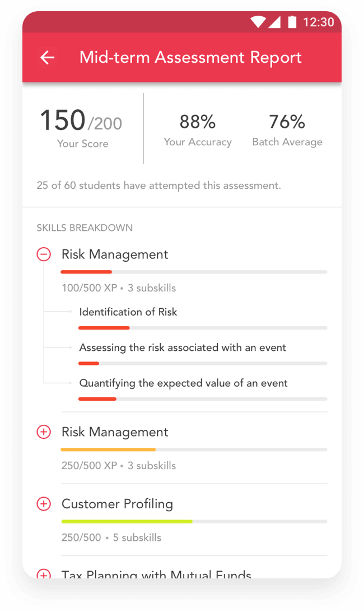Tap the 88% Your Accuracy stat
Screen dimensions: 364x612
[198, 130]
